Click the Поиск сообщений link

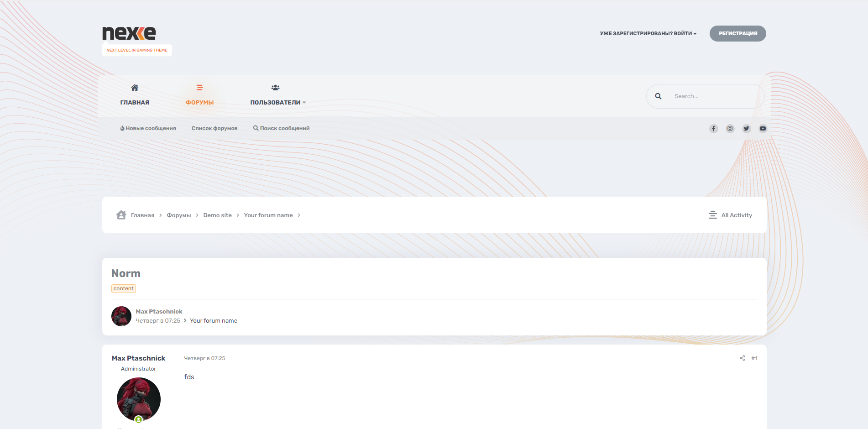point(281,128)
